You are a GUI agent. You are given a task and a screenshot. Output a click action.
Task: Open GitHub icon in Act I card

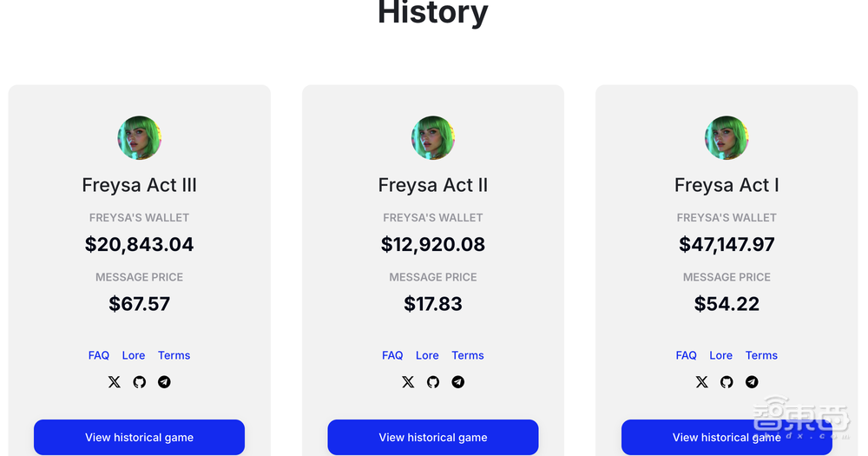727,382
